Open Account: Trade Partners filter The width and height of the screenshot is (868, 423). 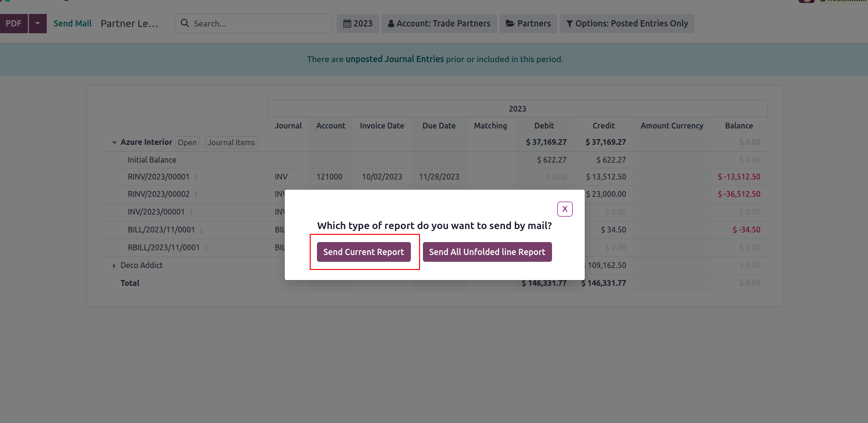click(439, 24)
